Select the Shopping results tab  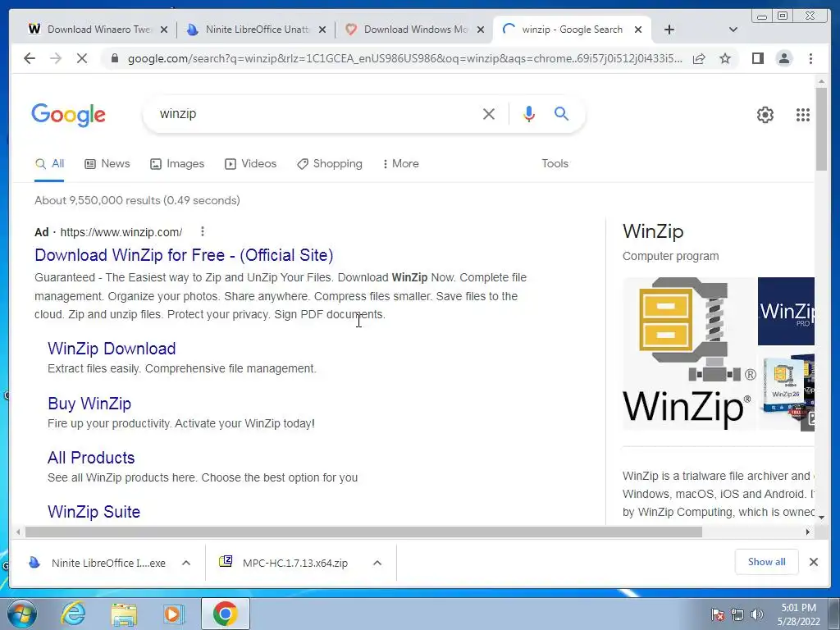click(x=330, y=163)
